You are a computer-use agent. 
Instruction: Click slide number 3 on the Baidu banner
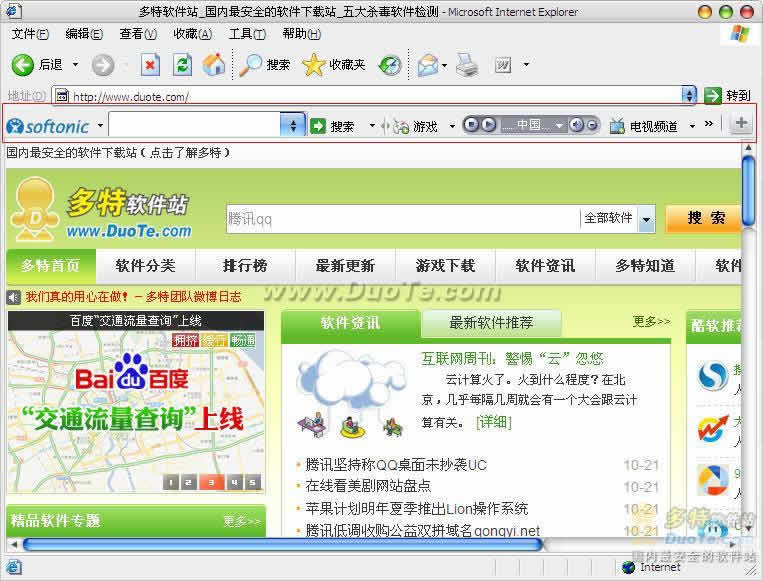coord(212,482)
